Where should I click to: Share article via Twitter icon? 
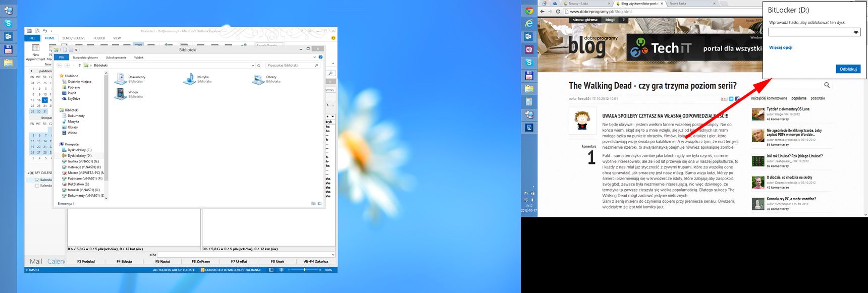click(731, 99)
